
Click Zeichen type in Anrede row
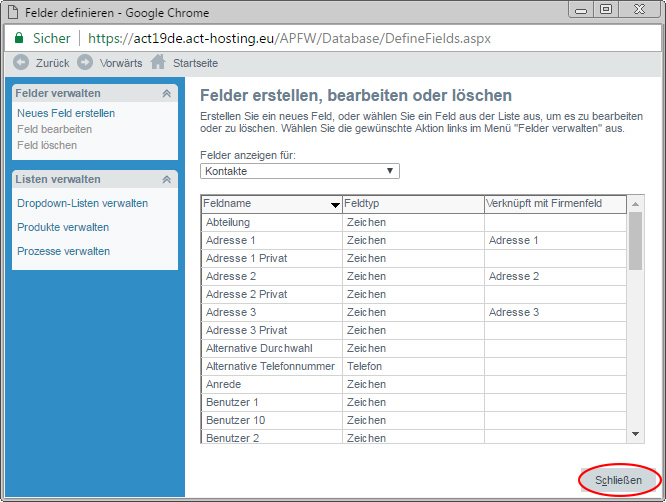[x=413, y=384]
